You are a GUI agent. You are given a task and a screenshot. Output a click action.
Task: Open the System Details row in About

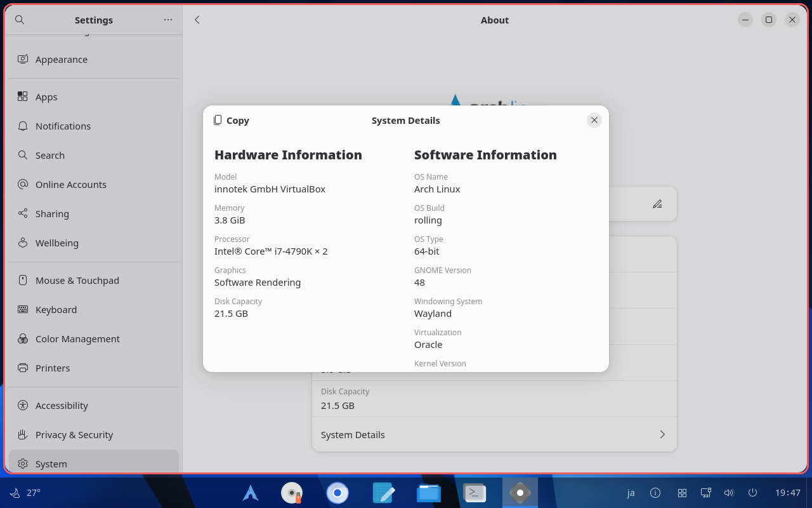(494, 434)
